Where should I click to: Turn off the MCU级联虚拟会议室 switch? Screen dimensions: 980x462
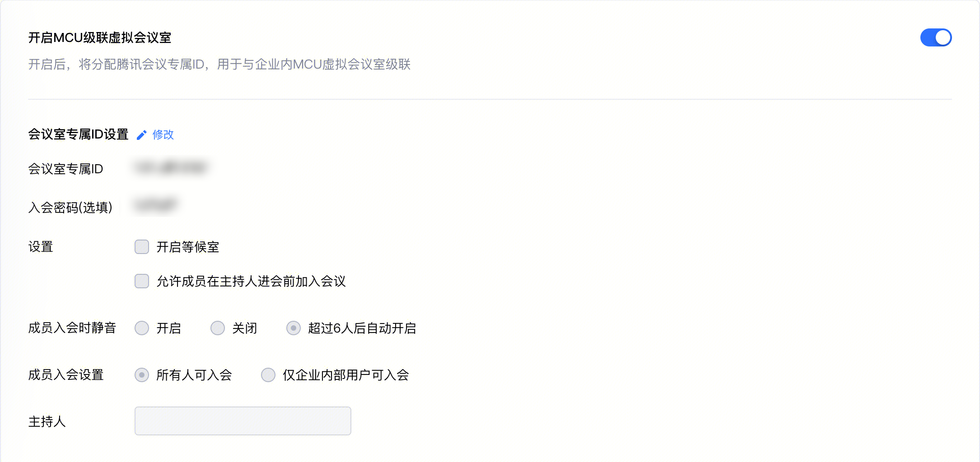tap(936, 37)
